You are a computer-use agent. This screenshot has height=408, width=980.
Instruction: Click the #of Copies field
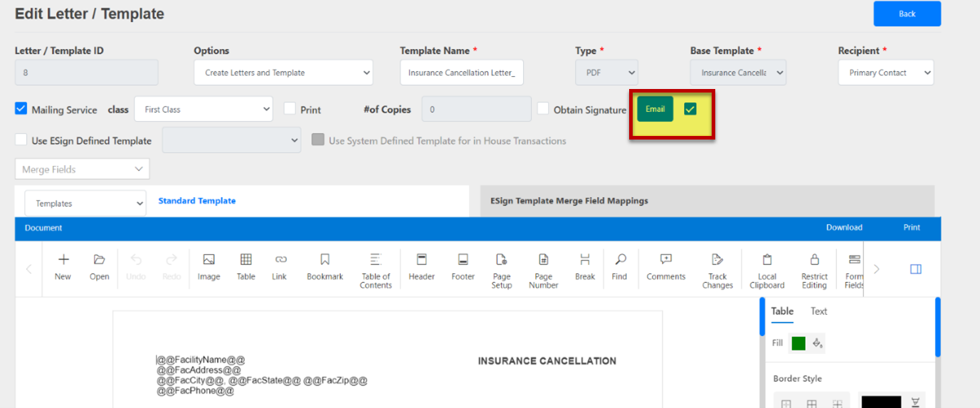tap(476, 110)
